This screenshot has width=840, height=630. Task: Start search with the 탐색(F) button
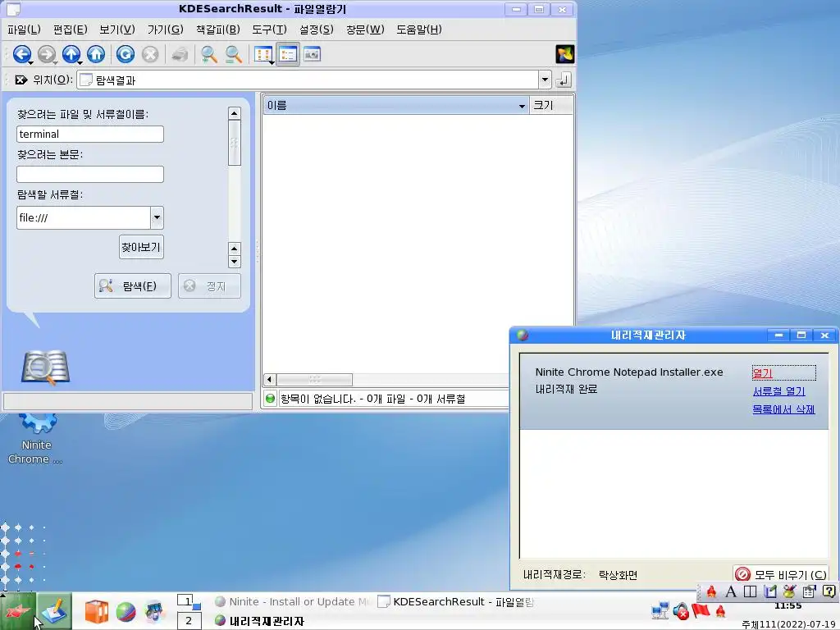[x=132, y=286]
